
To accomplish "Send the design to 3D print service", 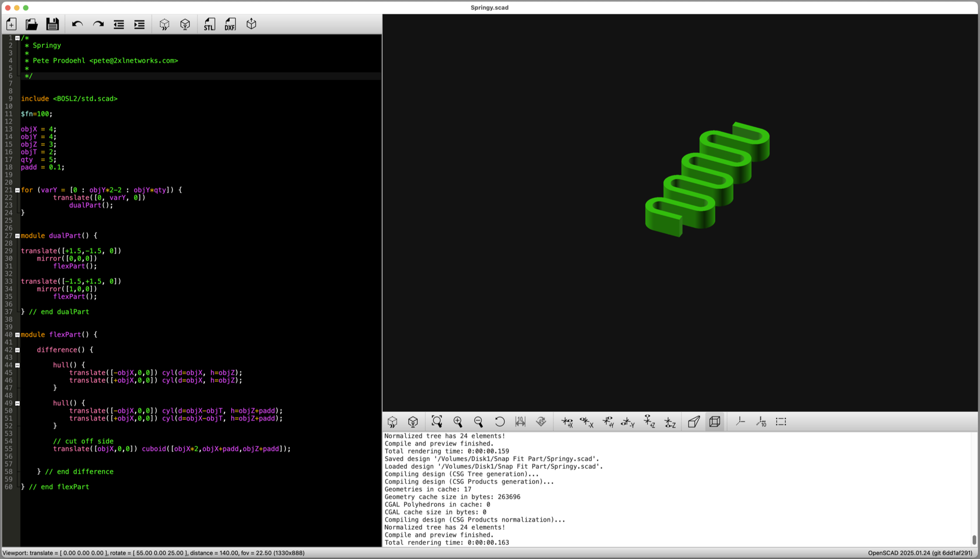I will coord(251,24).
